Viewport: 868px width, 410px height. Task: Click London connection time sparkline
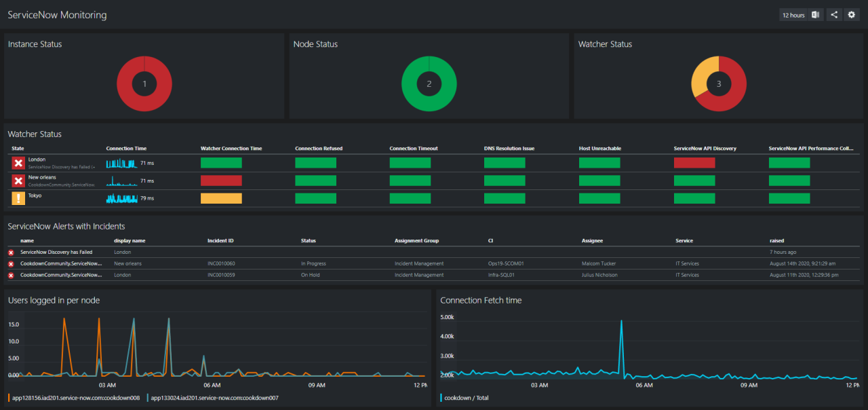121,163
